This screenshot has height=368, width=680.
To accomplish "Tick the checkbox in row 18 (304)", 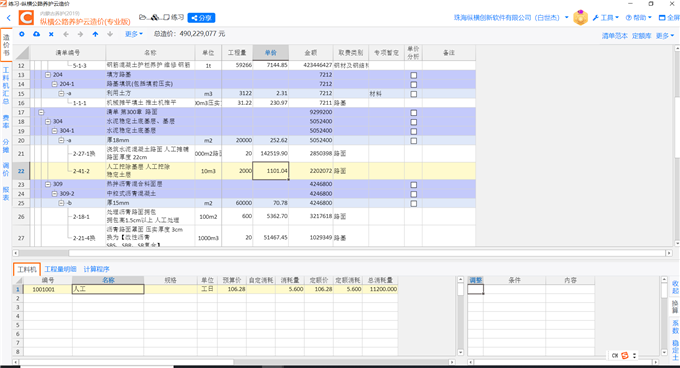I will coord(413,122).
